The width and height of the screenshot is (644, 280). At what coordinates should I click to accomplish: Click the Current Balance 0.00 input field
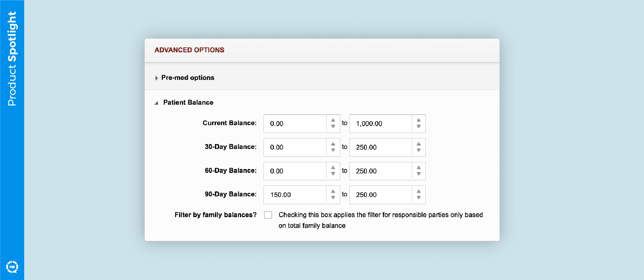(295, 123)
